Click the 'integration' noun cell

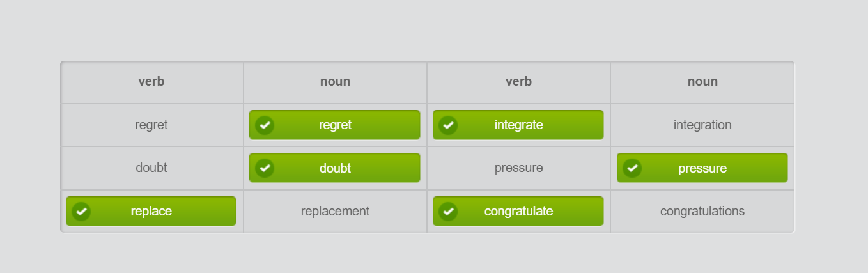point(702,125)
